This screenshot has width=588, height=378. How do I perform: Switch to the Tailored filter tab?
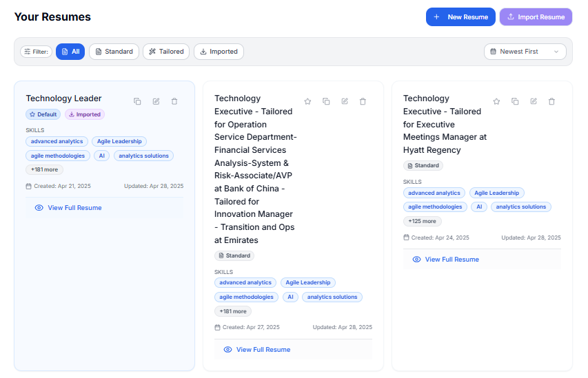[x=166, y=52]
